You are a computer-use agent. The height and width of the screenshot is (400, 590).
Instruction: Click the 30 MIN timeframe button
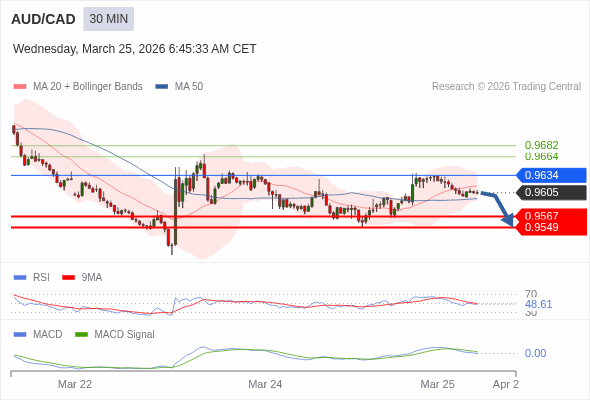[108, 19]
